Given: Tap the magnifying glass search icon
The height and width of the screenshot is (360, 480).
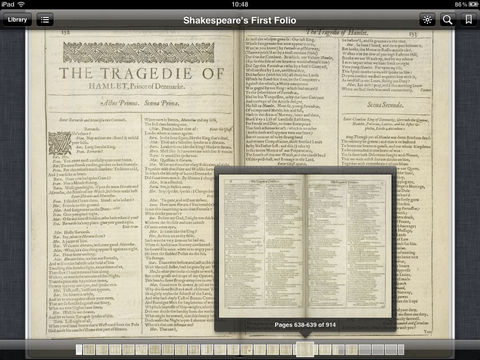Looking at the screenshot, I should pos(447,20).
